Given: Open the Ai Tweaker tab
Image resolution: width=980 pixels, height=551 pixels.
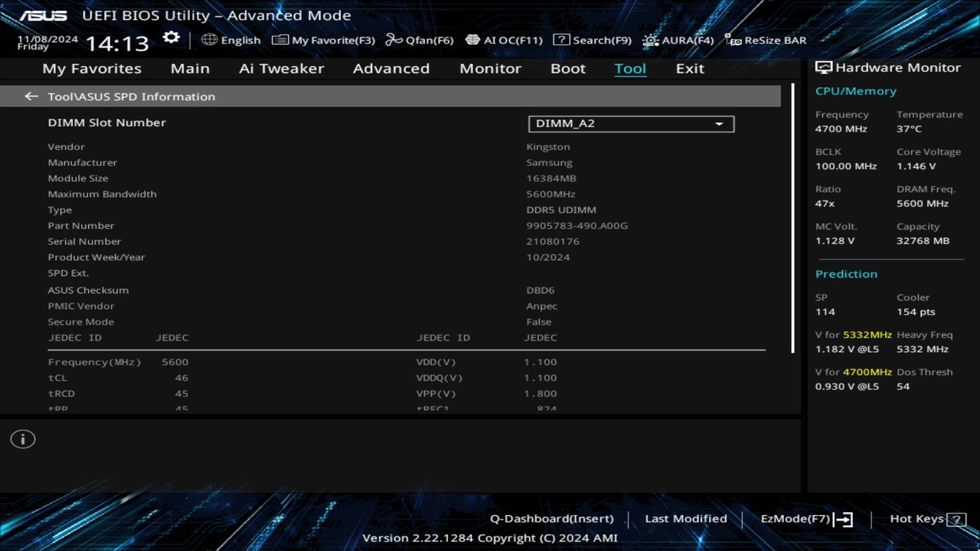Looking at the screenshot, I should tap(282, 68).
